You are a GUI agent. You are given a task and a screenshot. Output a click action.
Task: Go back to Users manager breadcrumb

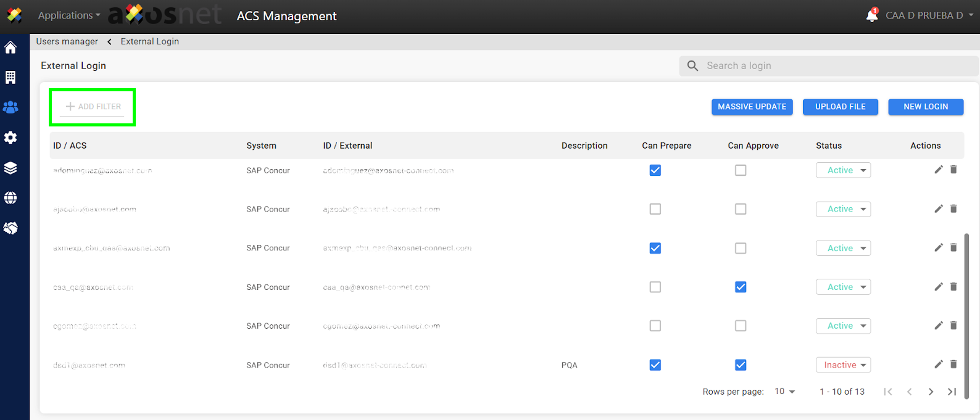(x=67, y=41)
